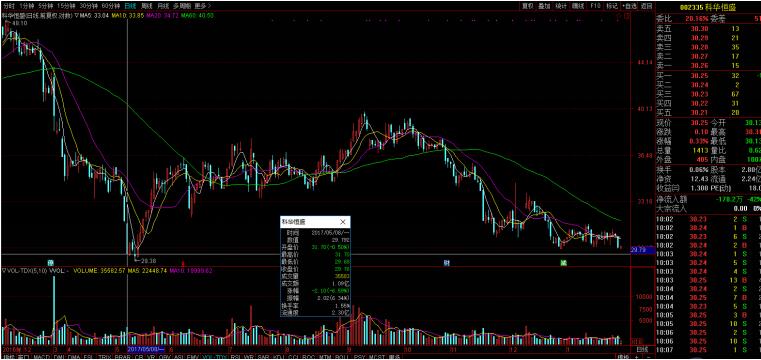Select the CCI indicator tab
This screenshot has height=360, width=761.
click(293, 356)
